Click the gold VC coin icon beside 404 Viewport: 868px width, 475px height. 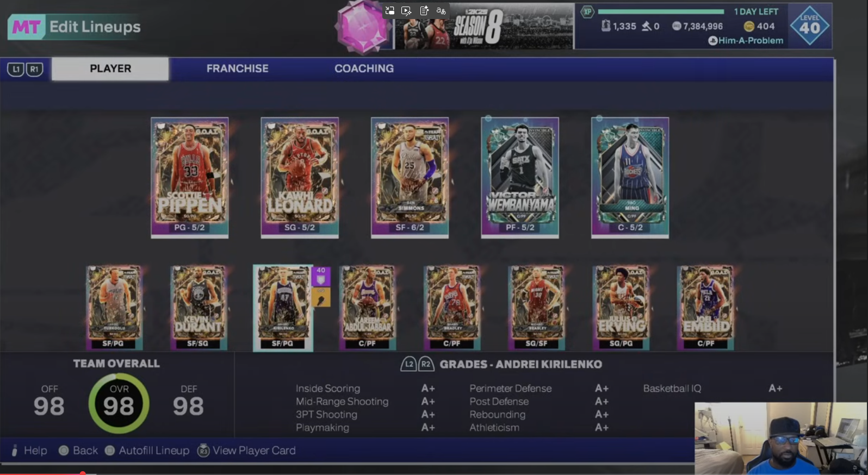(749, 26)
